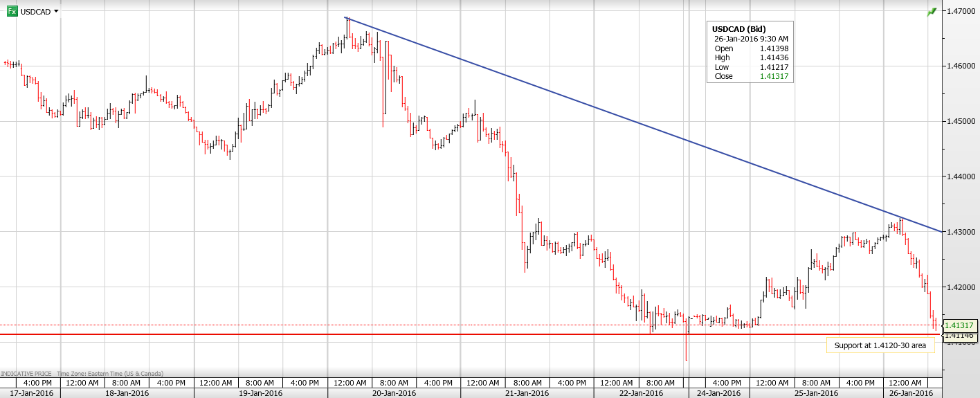Image resolution: width=980 pixels, height=398 pixels.
Task: Open the USDCAD symbol dropdown arrow
Action: pyautogui.click(x=56, y=11)
